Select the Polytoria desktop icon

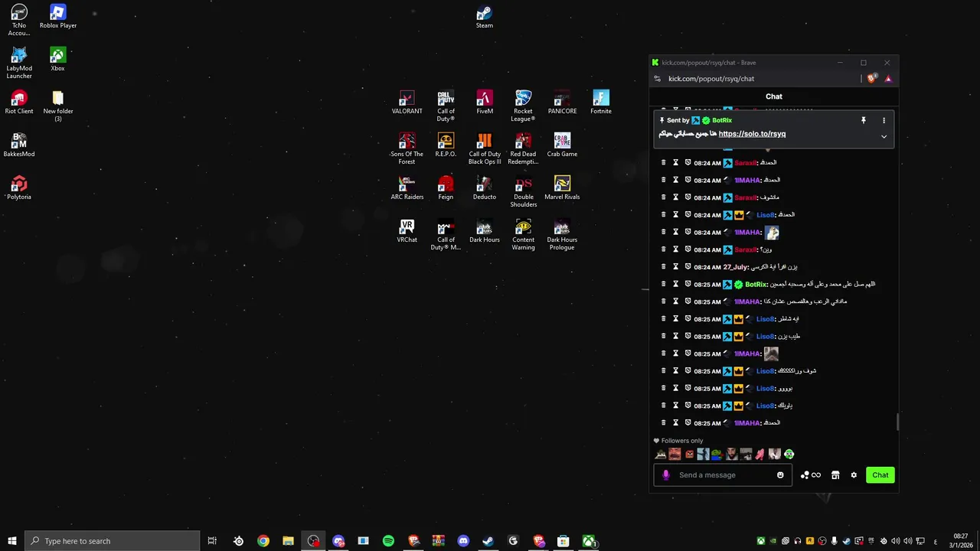19,188
